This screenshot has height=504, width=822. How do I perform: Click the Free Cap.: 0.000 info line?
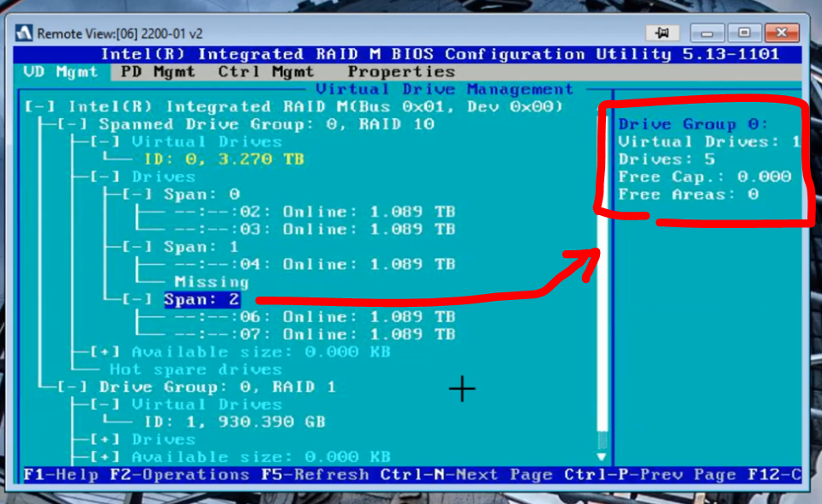[x=705, y=177]
